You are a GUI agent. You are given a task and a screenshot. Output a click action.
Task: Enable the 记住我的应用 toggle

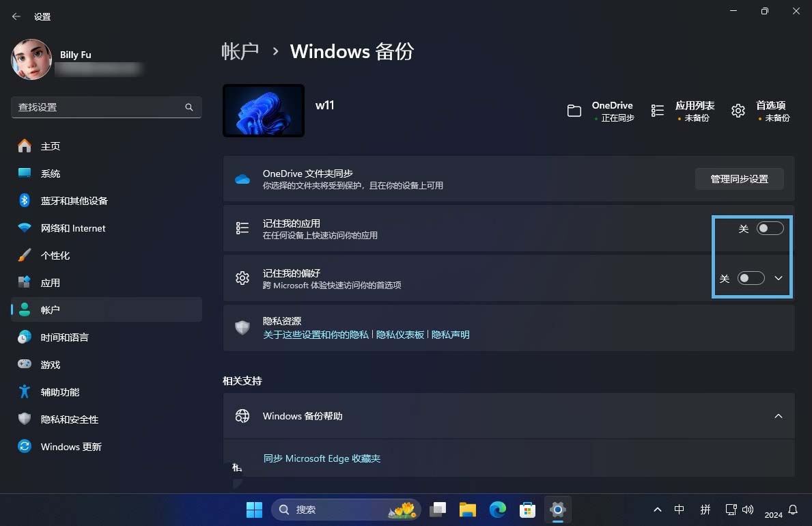(x=770, y=228)
